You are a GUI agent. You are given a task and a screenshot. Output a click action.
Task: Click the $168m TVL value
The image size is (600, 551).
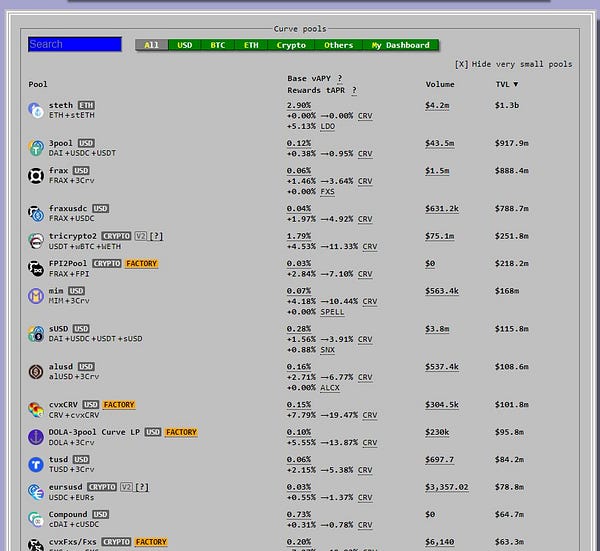507,291
